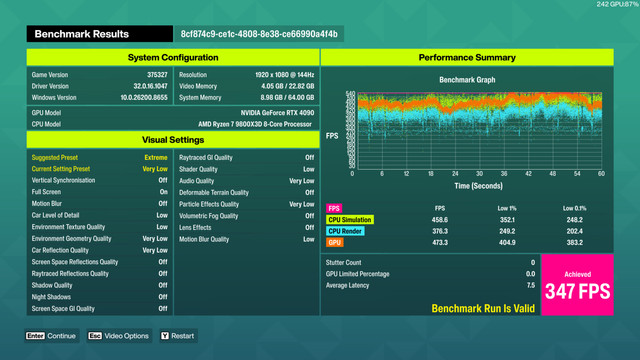Click the GPU Low 0.1% value 383.2
The image size is (640, 360).
click(574, 242)
